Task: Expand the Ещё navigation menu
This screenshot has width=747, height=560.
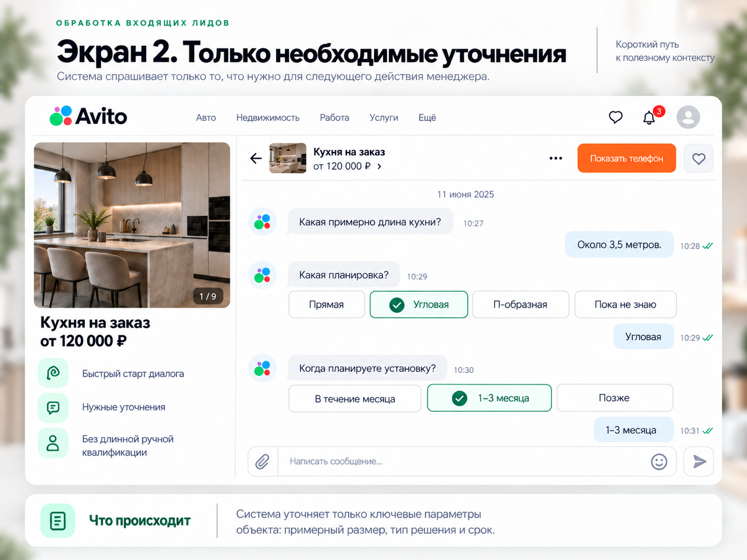Action: [427, 118]
